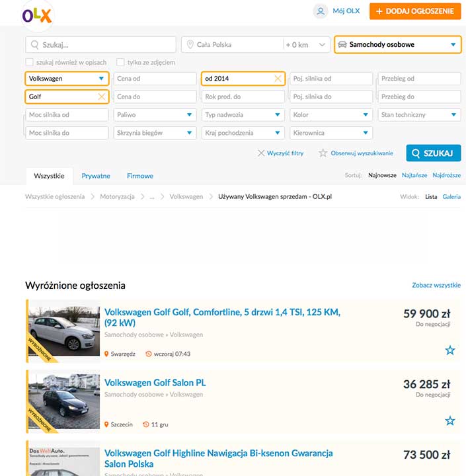The width and height of the screenshot is (466, 476).
Task: Click the Mój OLX link
Action: click(x=346, y=11)
